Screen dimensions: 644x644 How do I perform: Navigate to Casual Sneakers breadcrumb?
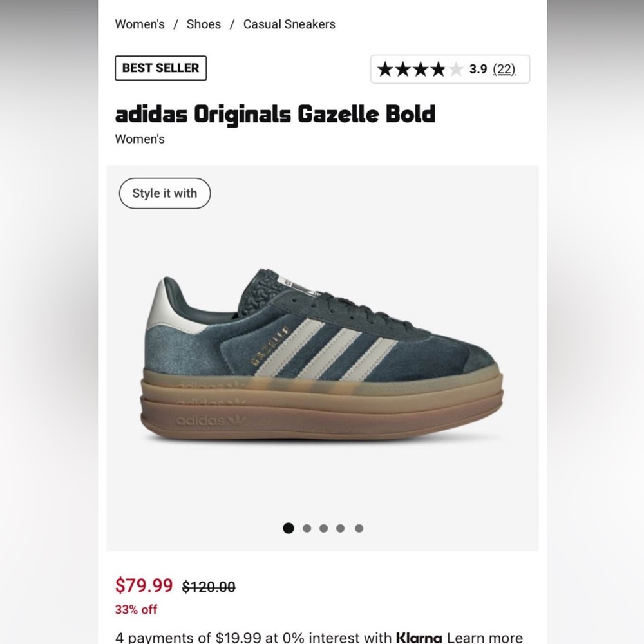coord(289,24)
